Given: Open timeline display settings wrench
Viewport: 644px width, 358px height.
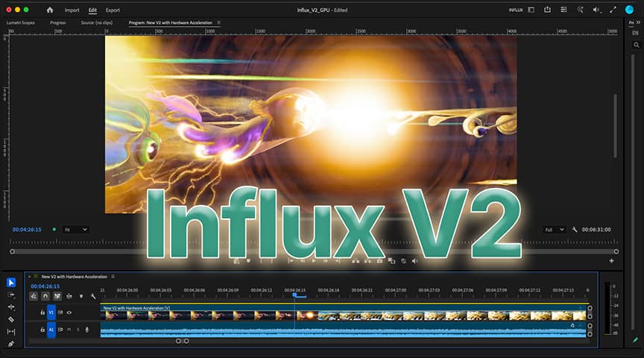Looking at the screenshot, I should tap(93, 296).
